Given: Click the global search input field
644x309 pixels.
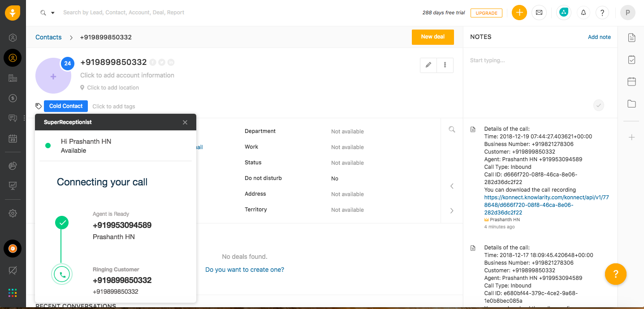Looking at the screenshot, I should click(124, 13).
